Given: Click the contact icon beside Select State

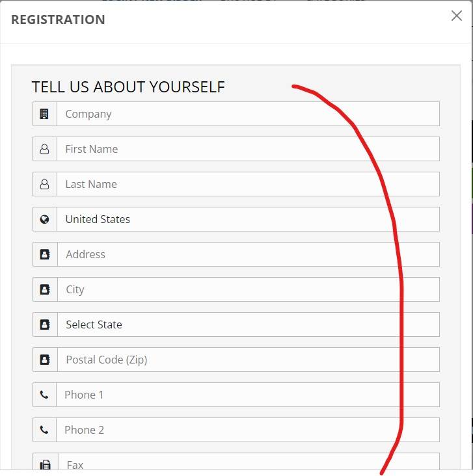Looking at the screenshot, I should click(x=45, y=324).
